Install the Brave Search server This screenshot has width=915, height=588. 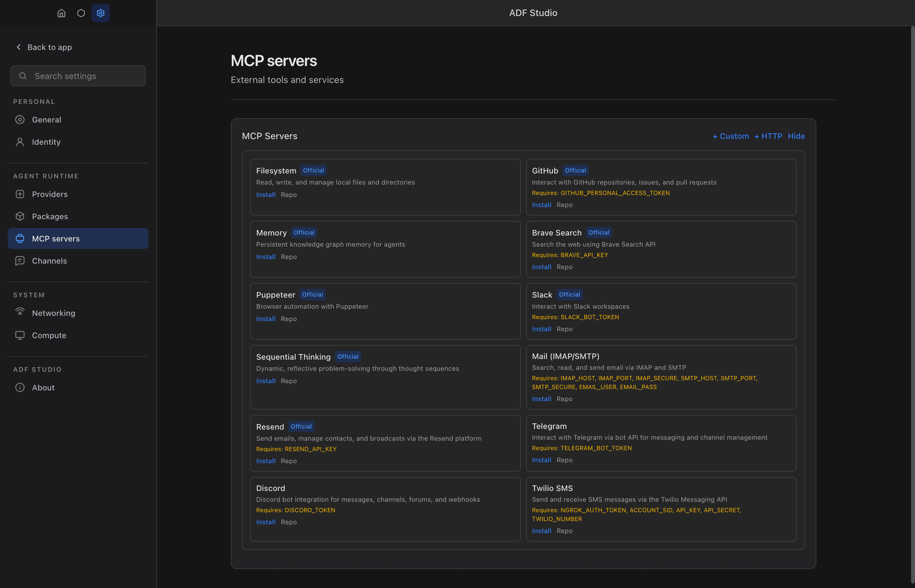coord(541,267)
